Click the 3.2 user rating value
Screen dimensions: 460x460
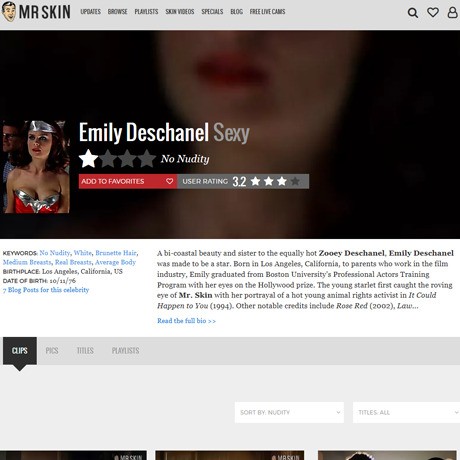point(239,181)
